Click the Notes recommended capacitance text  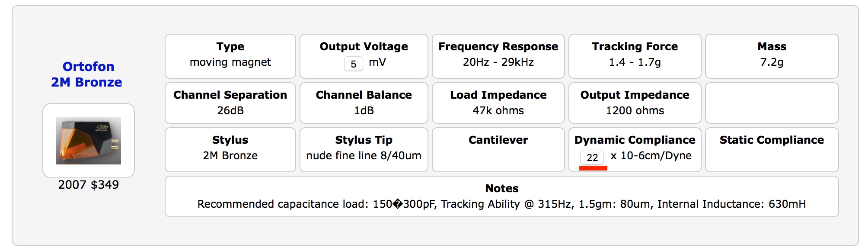501,204
